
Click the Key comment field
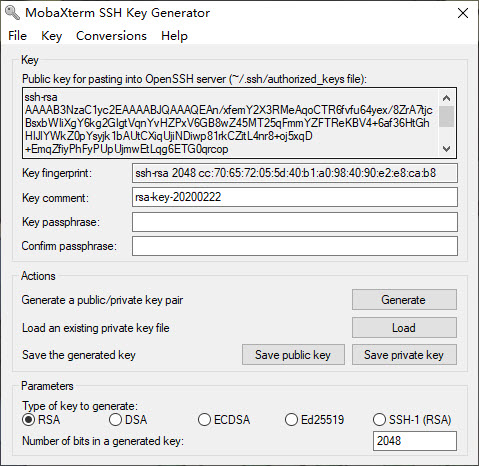(295, 197)
